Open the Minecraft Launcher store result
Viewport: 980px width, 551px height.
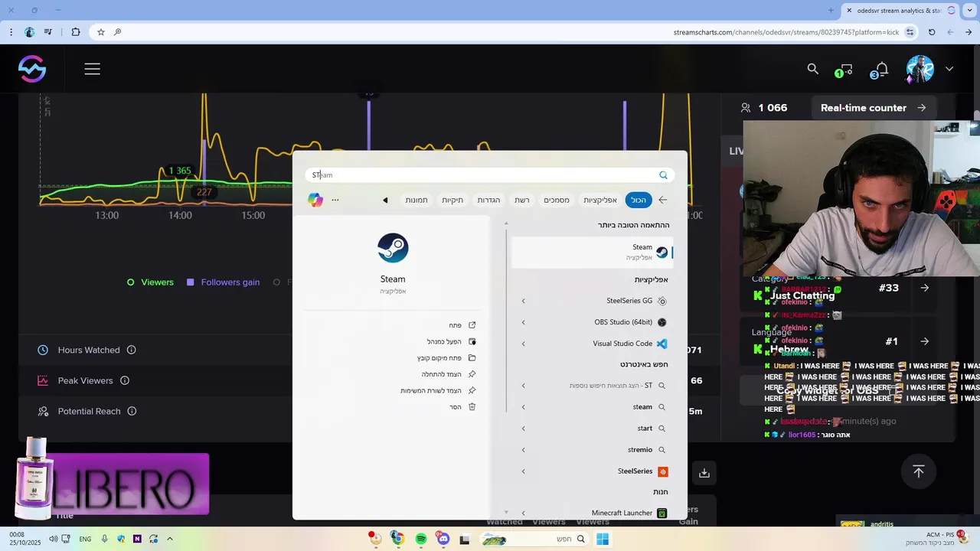click(x=592, y=514)
